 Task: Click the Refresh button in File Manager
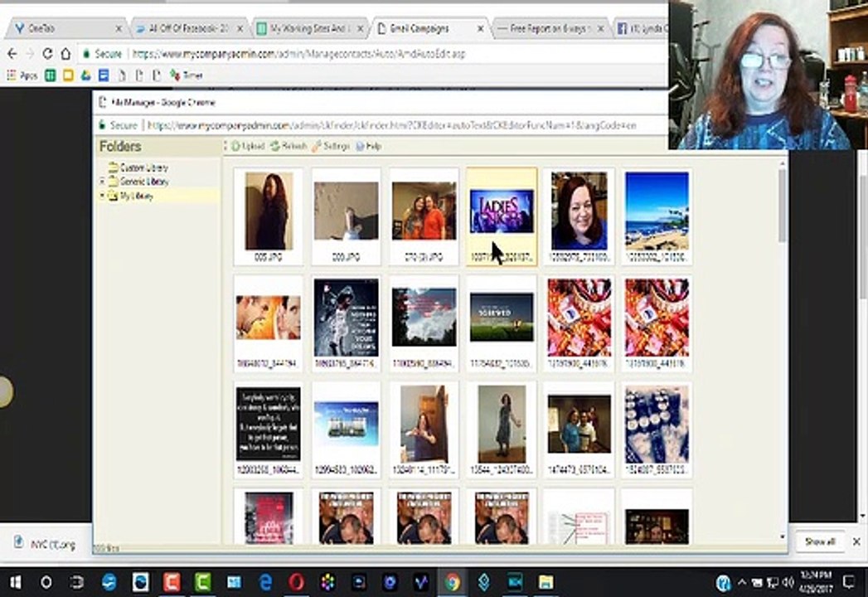tap(289, 146)
